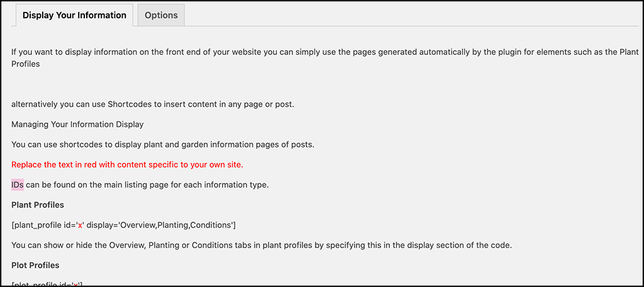Image resolution: width=644 pixels, height=287 pixels.
Task: Click the Plant Profiles heading
Action: (x=38, y=205)
